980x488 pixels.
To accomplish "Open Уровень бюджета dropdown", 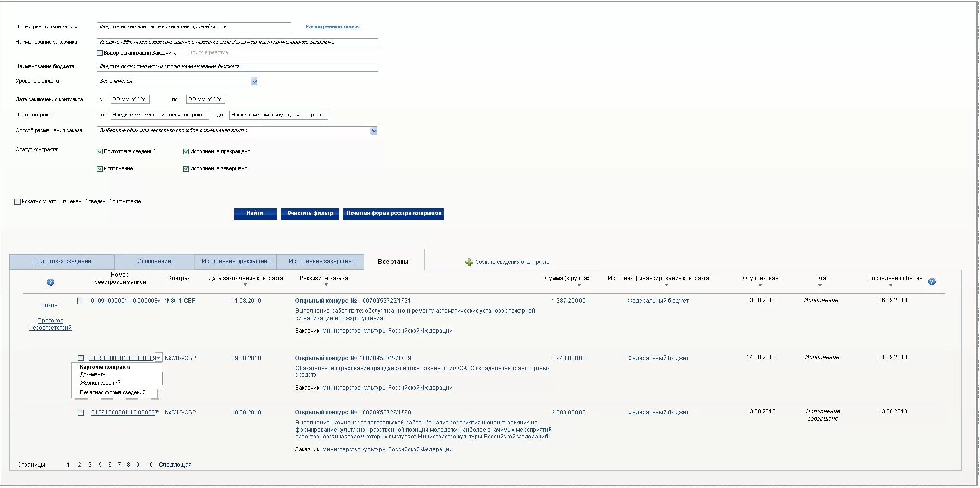I will [255, 81].
